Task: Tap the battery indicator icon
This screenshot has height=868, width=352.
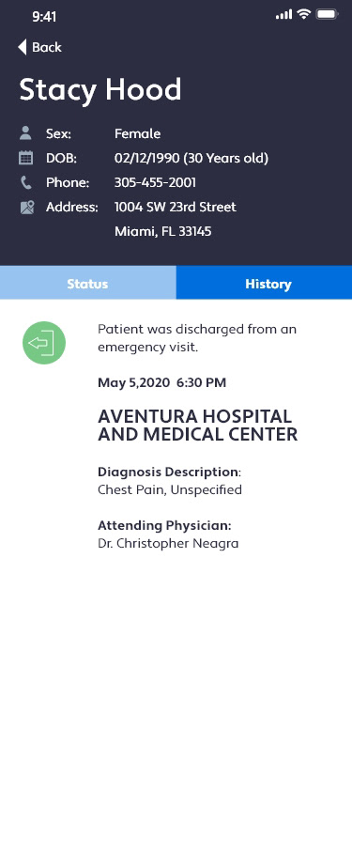Action: pyautogui.click(x=327, y=15)
